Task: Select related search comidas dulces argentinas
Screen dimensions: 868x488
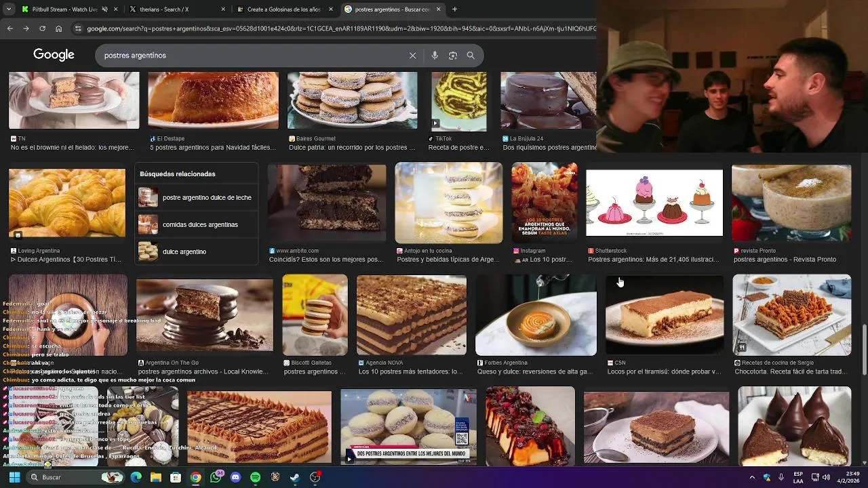Action: pos(196,224)
